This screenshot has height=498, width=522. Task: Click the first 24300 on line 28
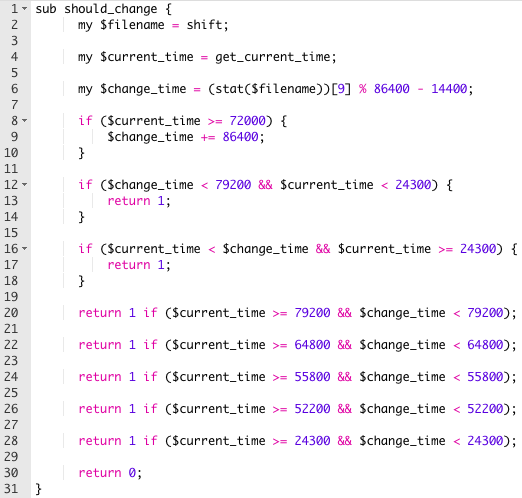pyautogui.click(x=312, y=441)
